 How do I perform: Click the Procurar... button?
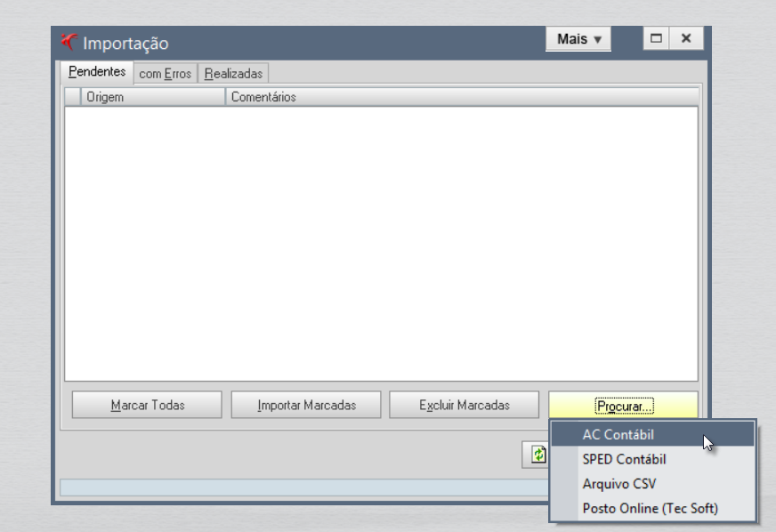click(623, 406)
